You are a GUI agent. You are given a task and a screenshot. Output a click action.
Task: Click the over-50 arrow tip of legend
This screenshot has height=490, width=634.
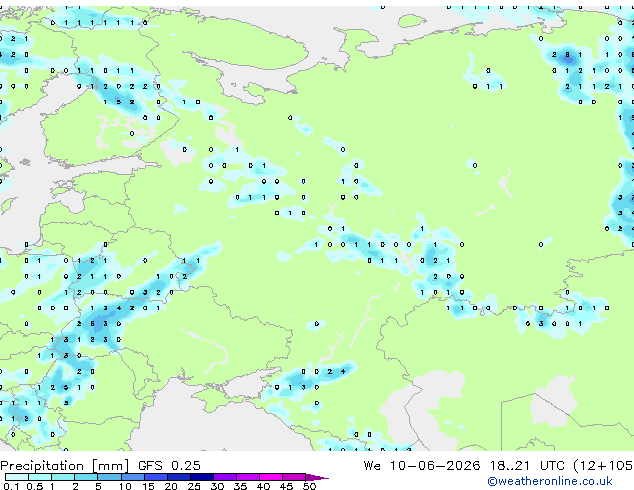point(317,477)
